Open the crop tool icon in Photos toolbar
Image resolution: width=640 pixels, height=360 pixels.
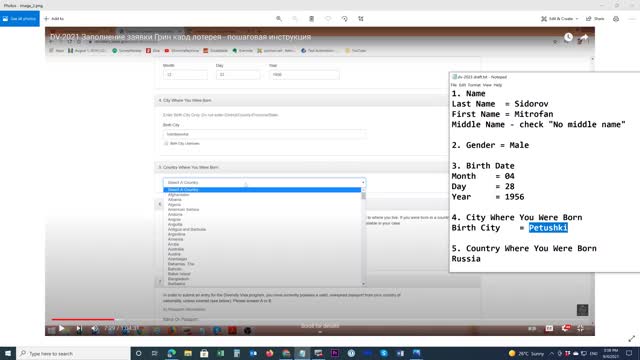(x=361, y=19)
